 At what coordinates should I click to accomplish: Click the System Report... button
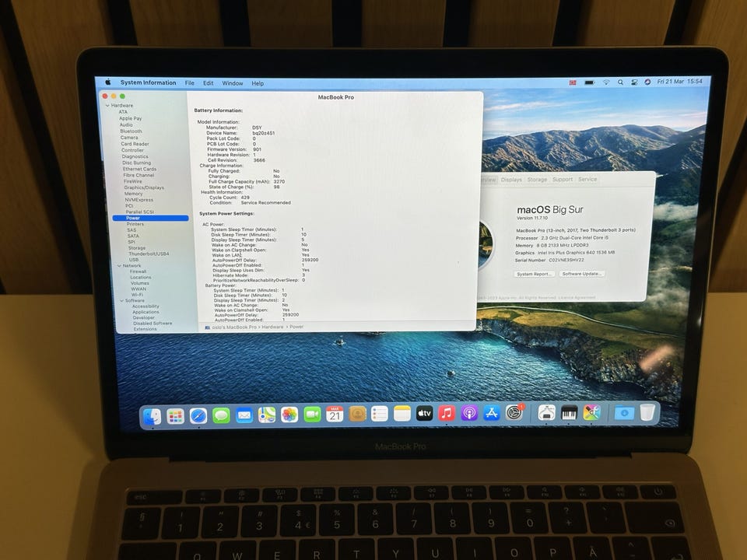[x=534, y=274]
